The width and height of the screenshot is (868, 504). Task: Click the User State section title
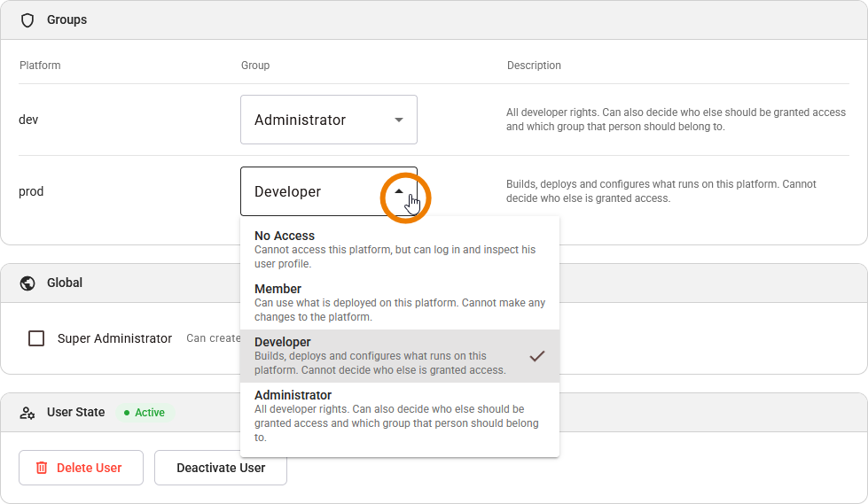click(76, 412)
